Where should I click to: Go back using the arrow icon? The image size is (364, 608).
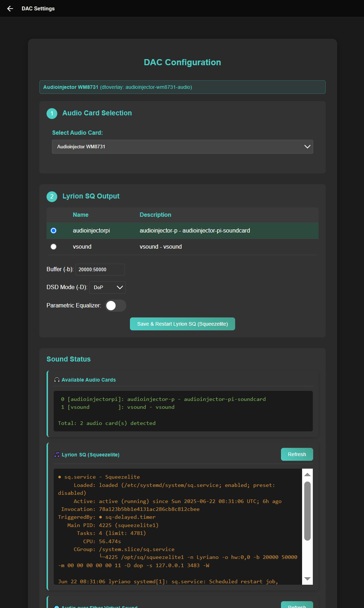click(x=10, y=9)
